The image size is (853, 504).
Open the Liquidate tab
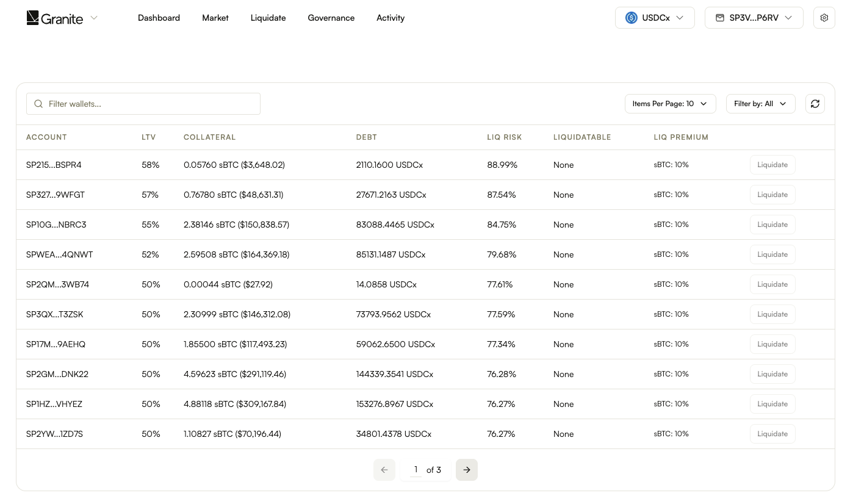click(x=268, y=18)
